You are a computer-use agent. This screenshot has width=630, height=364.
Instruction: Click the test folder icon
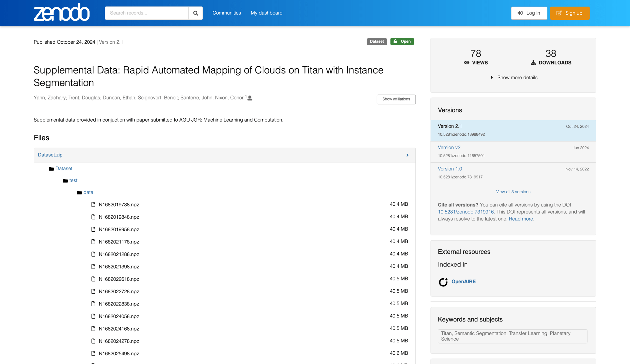[65, 181]
